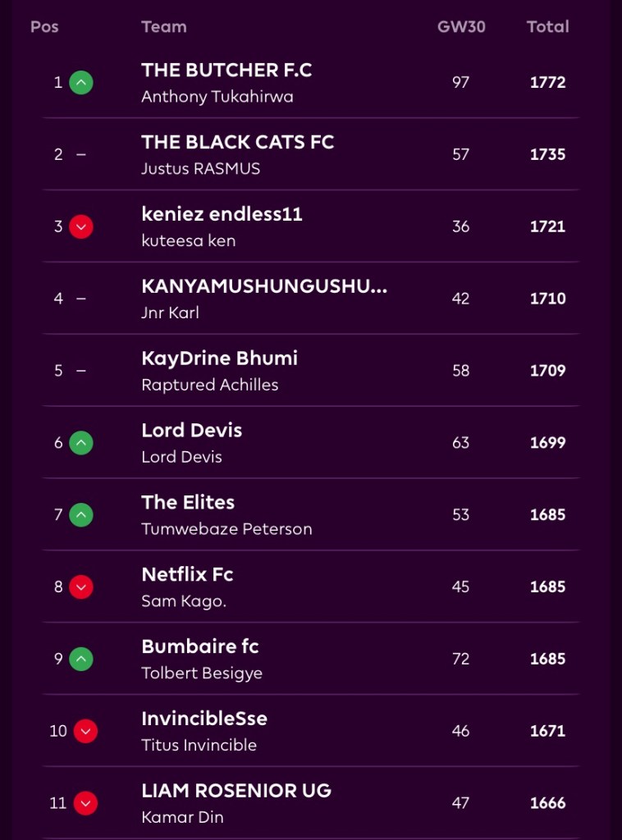Open THE BLACK CATS FC team

click(237, 142)
